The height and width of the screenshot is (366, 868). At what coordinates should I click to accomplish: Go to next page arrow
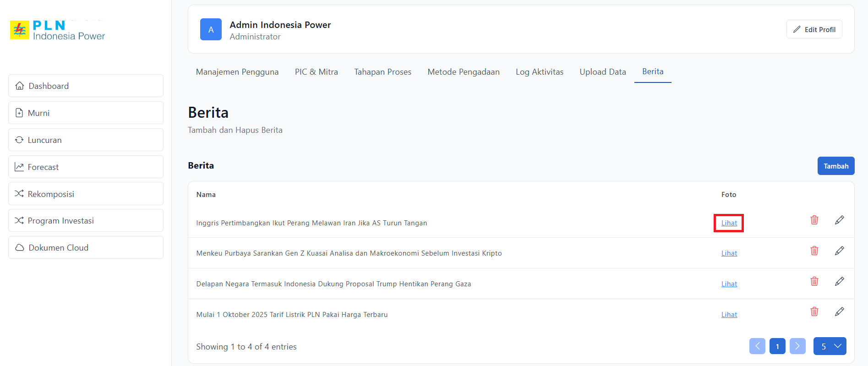797,346
